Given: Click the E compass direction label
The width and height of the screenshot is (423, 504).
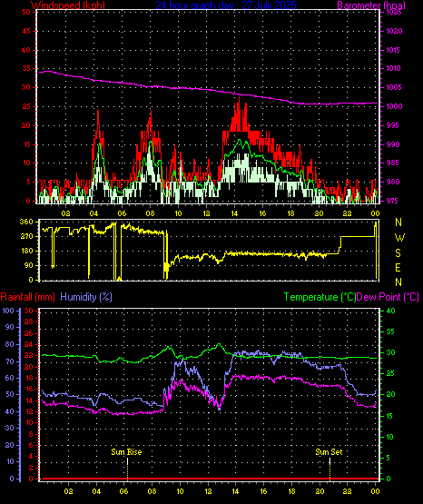Looking at the screenshot, I should (398, 268).
